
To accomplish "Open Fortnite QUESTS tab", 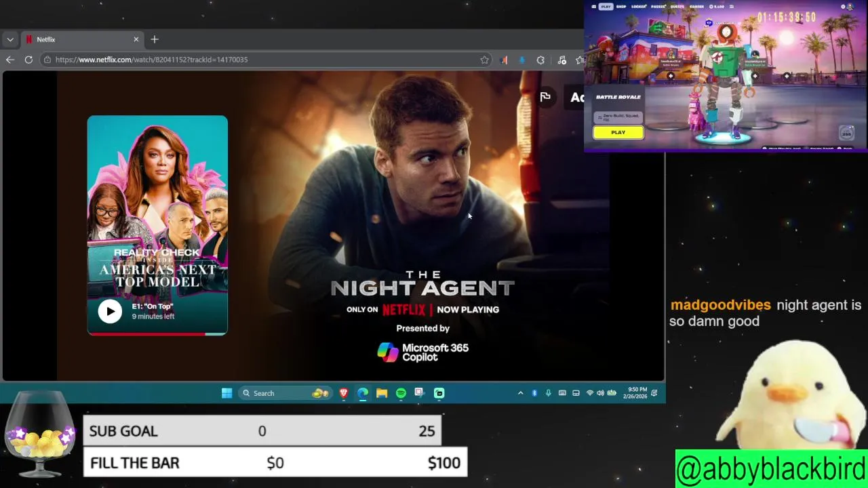I will coord(677,7).
